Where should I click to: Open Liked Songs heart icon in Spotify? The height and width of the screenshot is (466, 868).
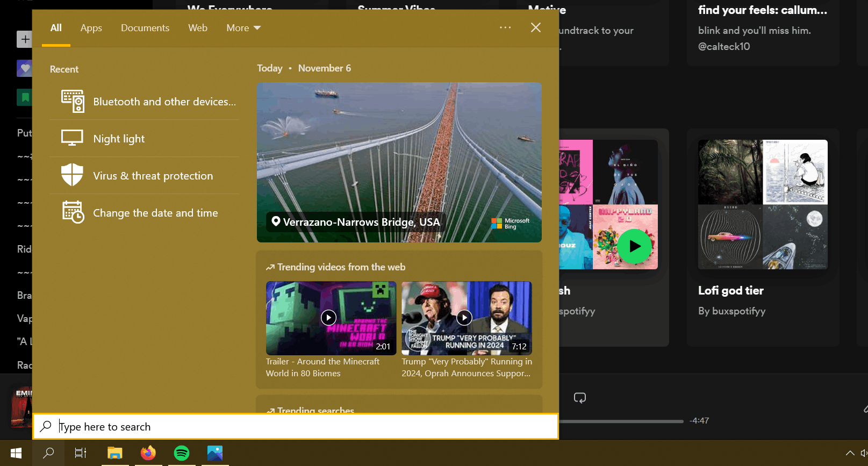coord(25,68)
